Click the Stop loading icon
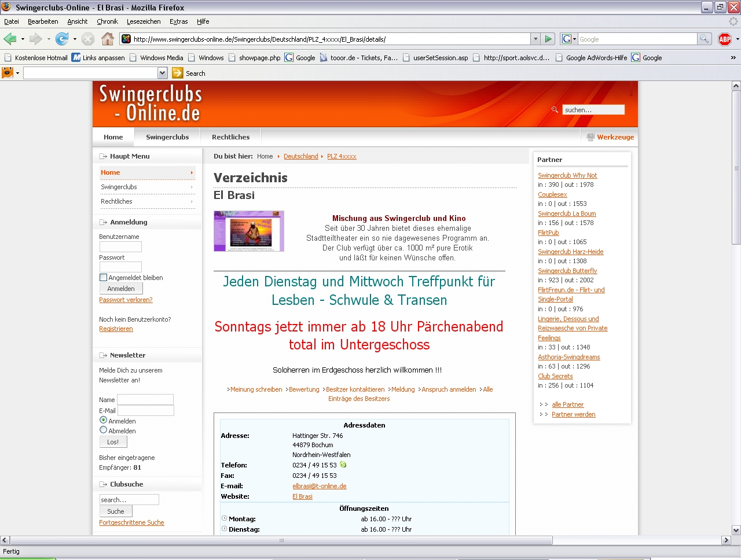 pyautogui.click(x=88, y=39)
